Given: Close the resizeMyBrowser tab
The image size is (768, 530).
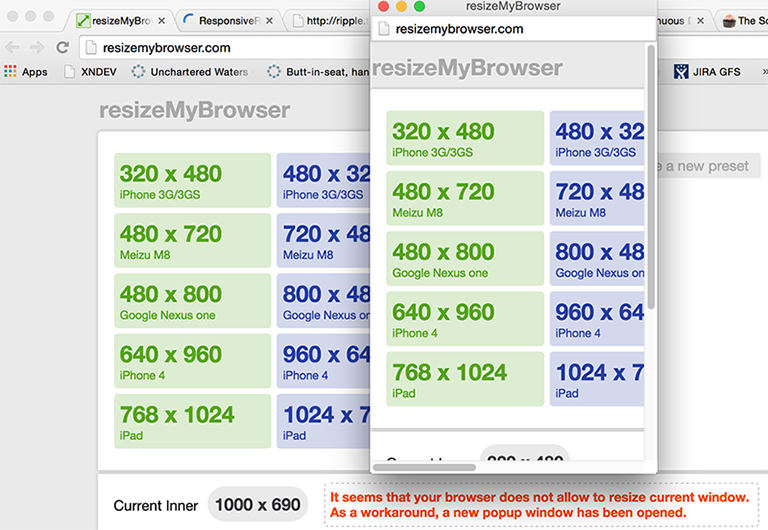Looking at the screenshot, I should 162,21.
